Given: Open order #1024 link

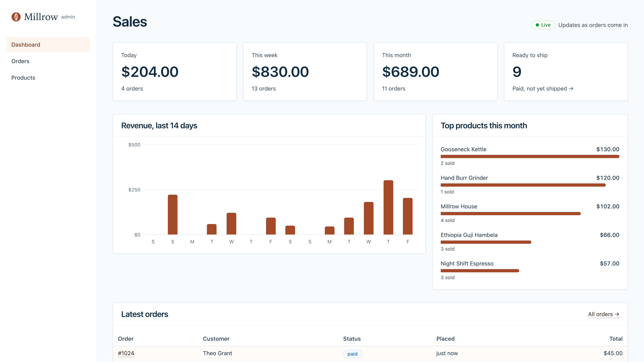Looking at the screenshot, I should (x=126, y=353).
